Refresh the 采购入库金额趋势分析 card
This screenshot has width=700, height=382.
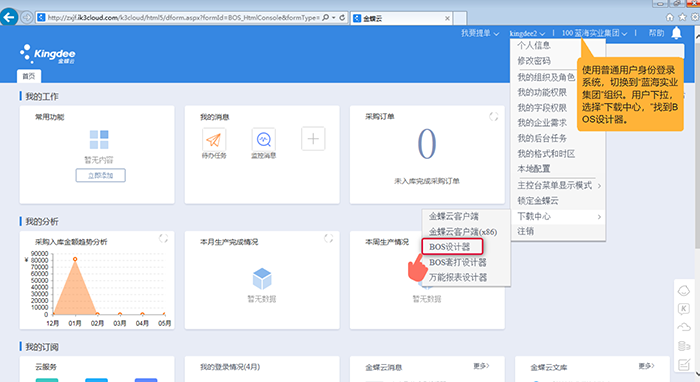coord(163,238)
